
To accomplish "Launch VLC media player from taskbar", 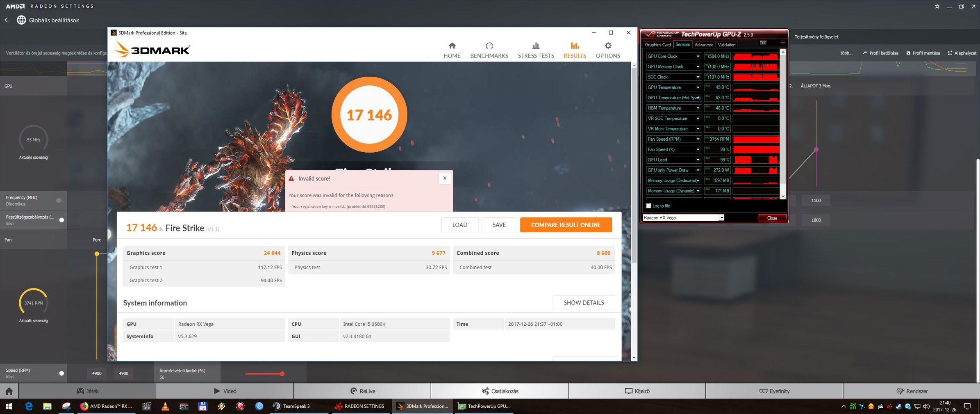I will click(165, 406).
